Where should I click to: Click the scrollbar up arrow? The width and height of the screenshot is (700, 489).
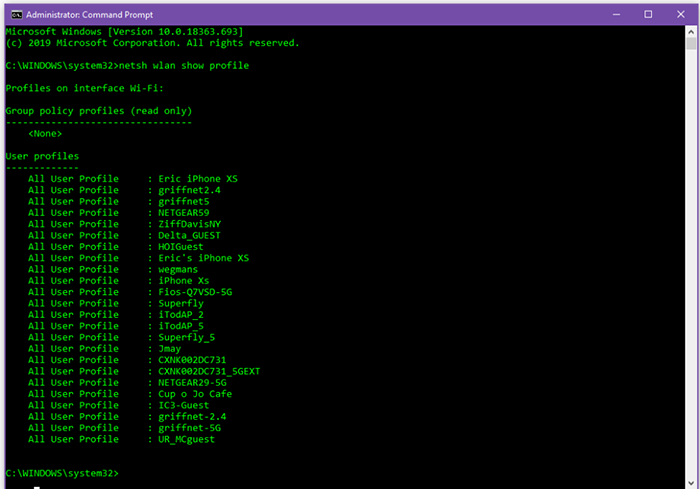691,33
